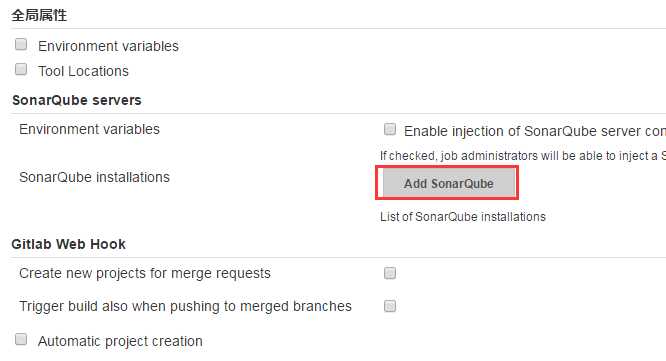Enable the Automatic project creation checkbox
The height and width of the screenshot is (361, 666).
(x=21, y=339)
